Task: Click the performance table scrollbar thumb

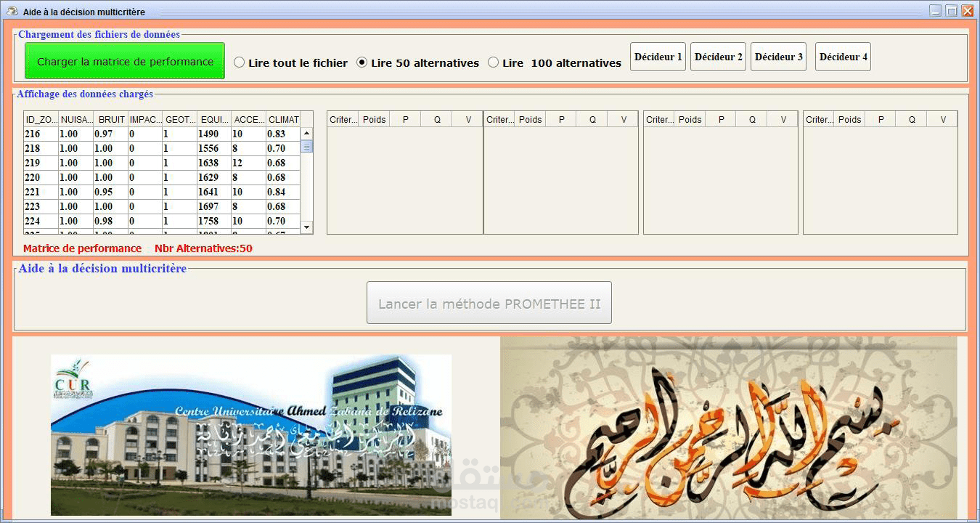Action: pos(307,146)
